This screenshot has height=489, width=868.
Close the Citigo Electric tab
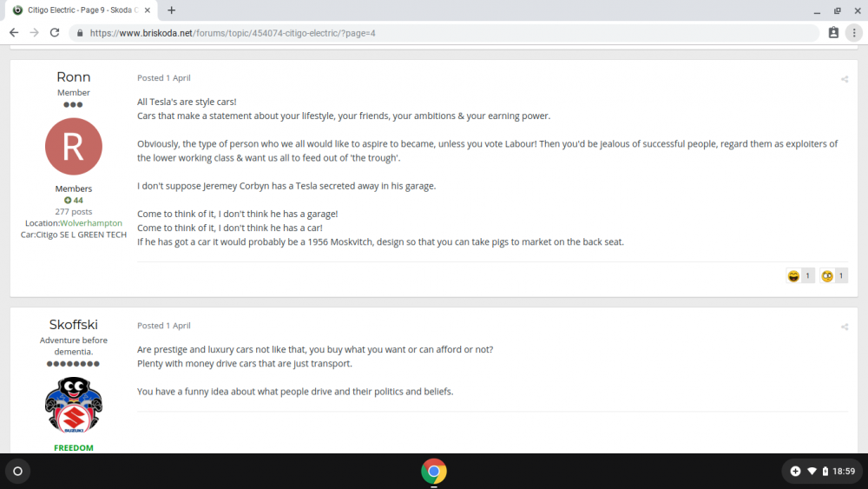148,10
